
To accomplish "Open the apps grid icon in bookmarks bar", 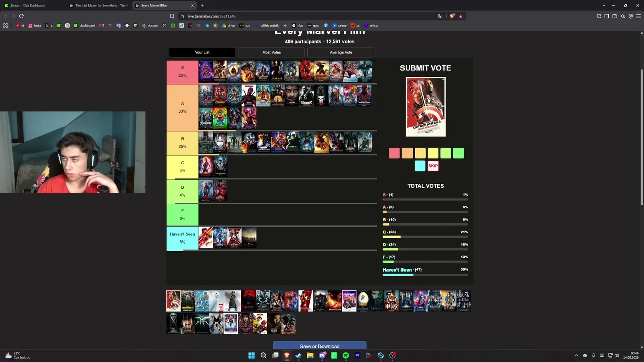I will (6, 25).
